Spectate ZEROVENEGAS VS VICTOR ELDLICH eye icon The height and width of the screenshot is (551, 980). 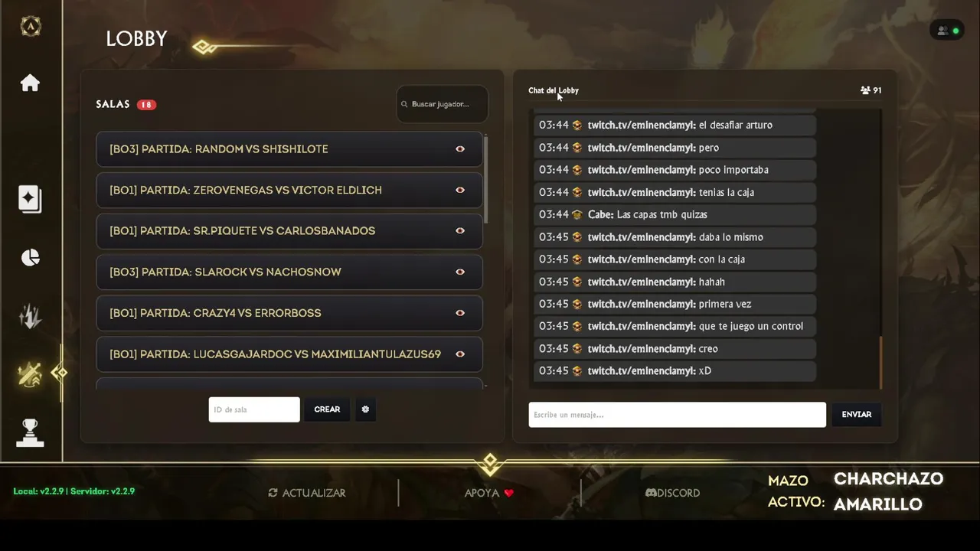pyautogui.click(x=460, y=190)
